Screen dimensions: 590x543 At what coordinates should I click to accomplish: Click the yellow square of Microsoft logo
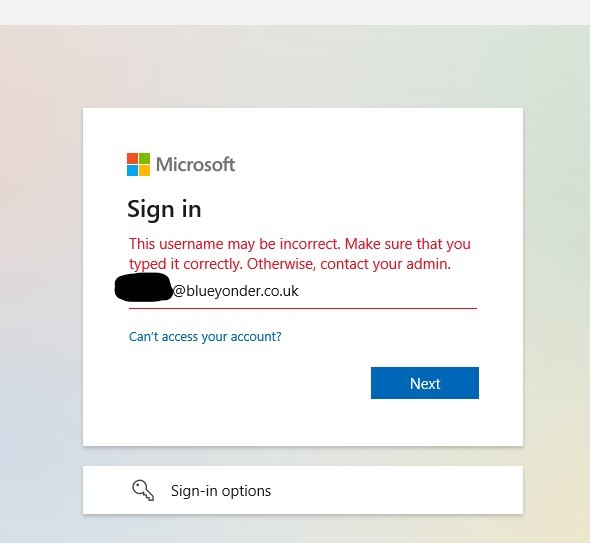(x=144, y=170)
